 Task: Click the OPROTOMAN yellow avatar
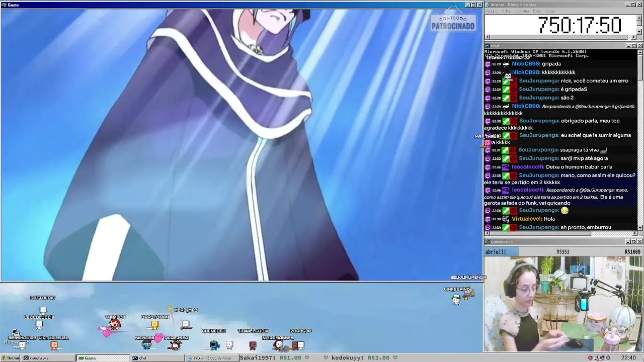pyautogui.click(x=154, y=325)
